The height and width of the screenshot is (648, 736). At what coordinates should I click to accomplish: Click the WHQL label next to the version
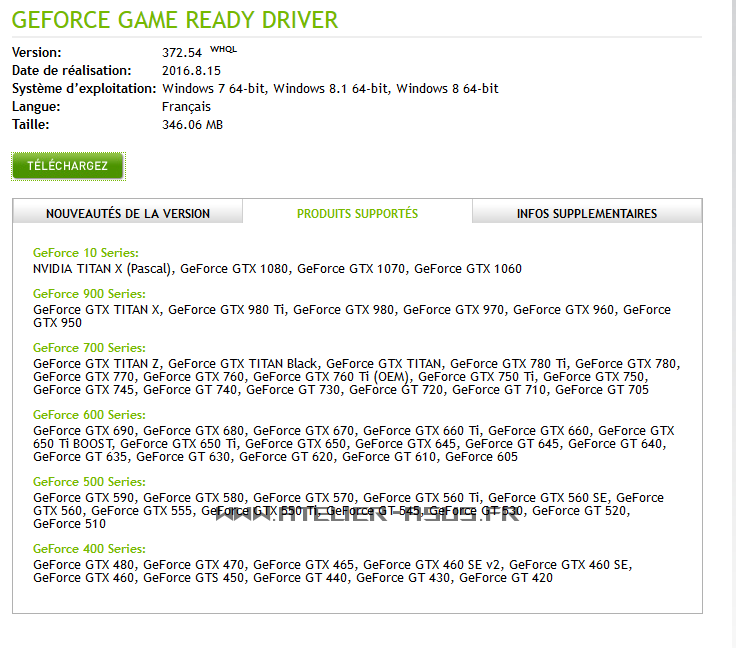(223, 49)
